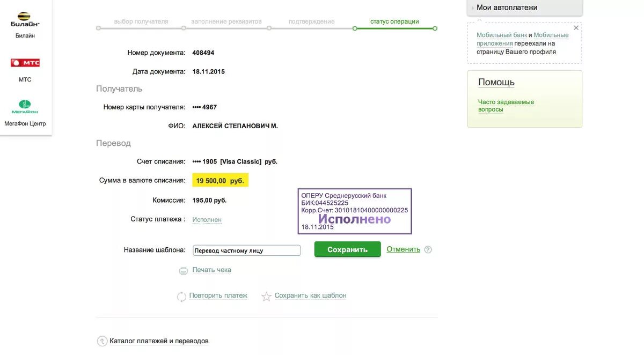Image resolution: width=644 pixels, height=355 pixels.
Task: Click the star icon for saving template
Action: click(266, 296)
